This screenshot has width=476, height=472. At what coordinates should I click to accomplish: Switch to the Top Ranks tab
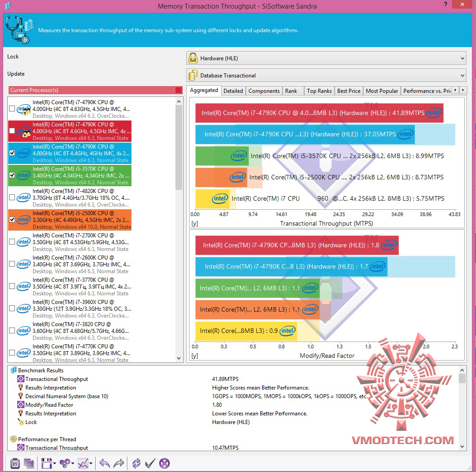click(x=319, y=91)
